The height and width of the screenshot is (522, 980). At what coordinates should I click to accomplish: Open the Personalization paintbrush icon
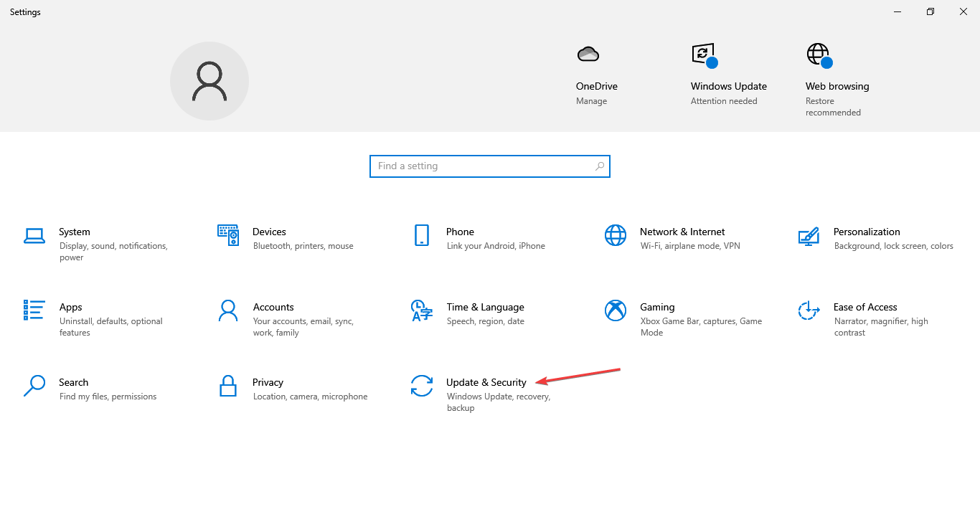(809, 235)
